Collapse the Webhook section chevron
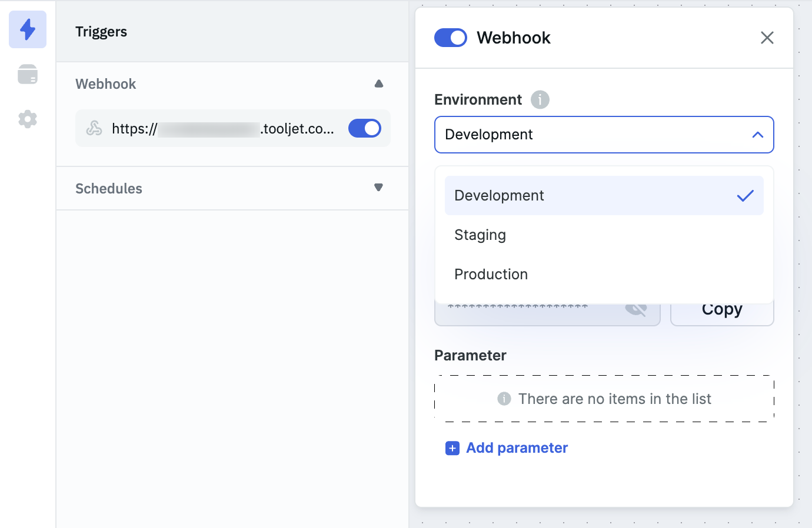This screenshot has height=528, width=812. tap(378, 83)
